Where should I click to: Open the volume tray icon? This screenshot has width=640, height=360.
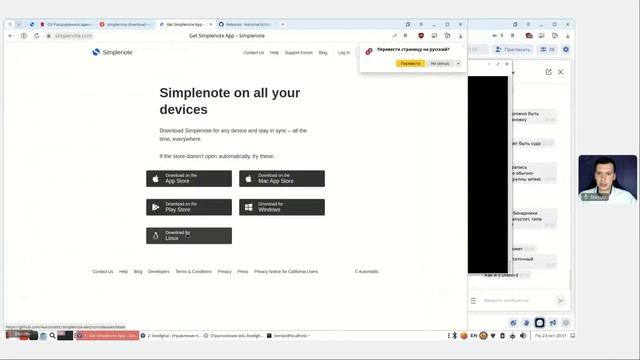point(523,336)
